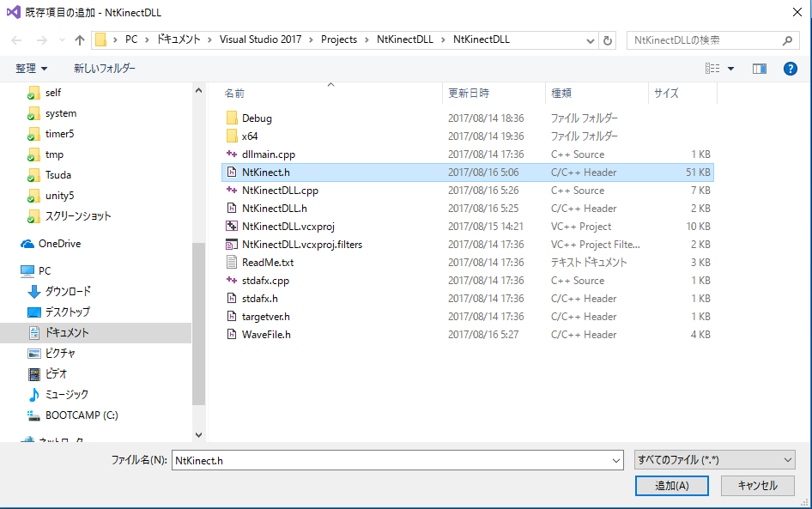The height and width of the screenshot is (509, 812).
Task: Expand the address bar path dropdown
Action: [590, 40]
